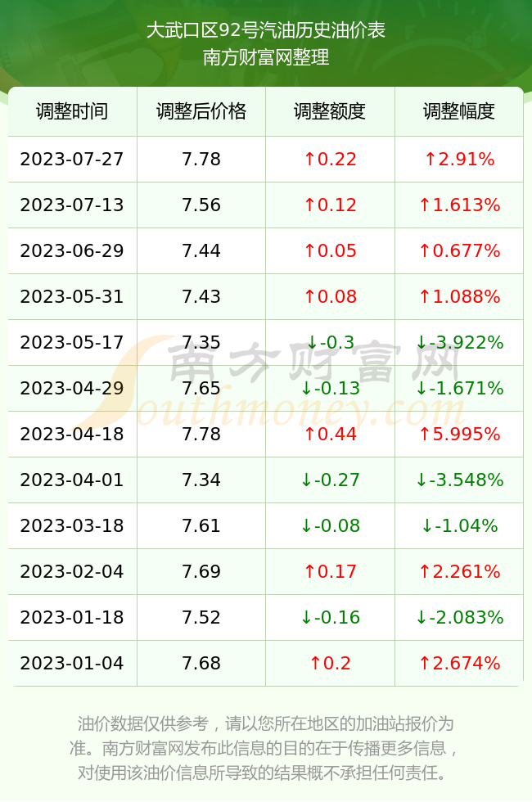Click the 7.69 price cell
The width and height of the screenshot is (532, 802).
[201, 572]
